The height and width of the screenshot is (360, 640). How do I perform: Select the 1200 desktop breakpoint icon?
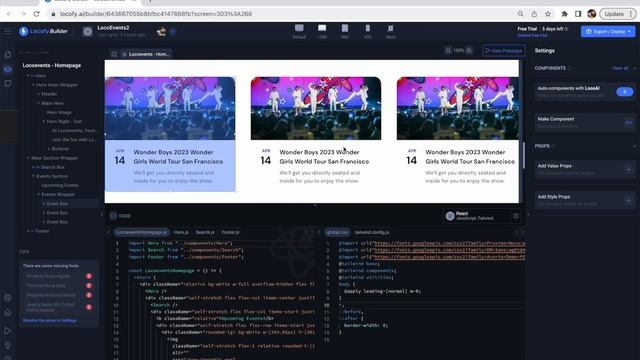(322, 28)
